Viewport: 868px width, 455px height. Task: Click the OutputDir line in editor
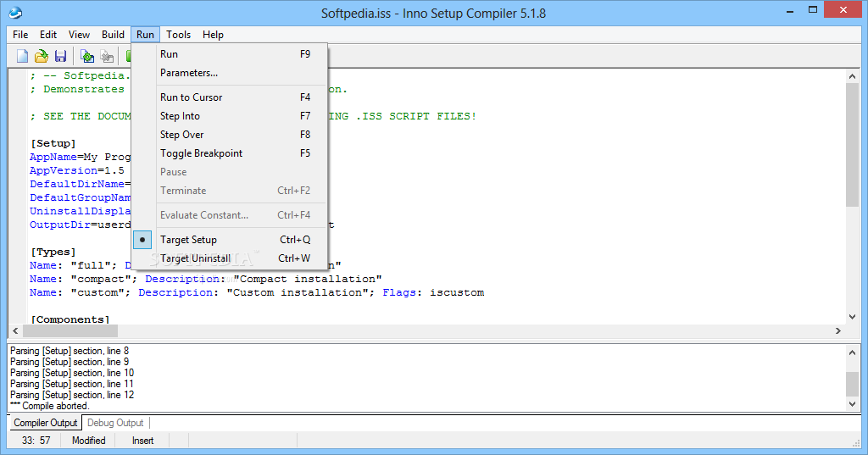[81, 225]
